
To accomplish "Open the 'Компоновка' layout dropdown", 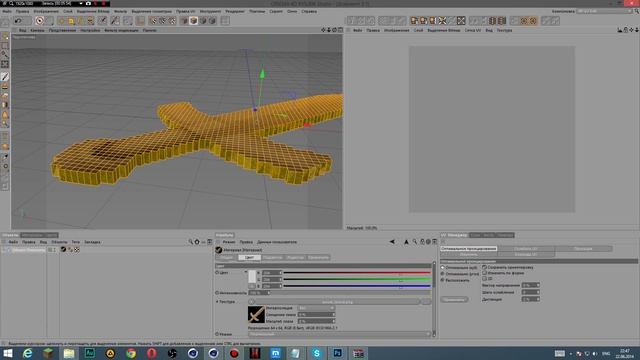I will [x=604, y=11].
